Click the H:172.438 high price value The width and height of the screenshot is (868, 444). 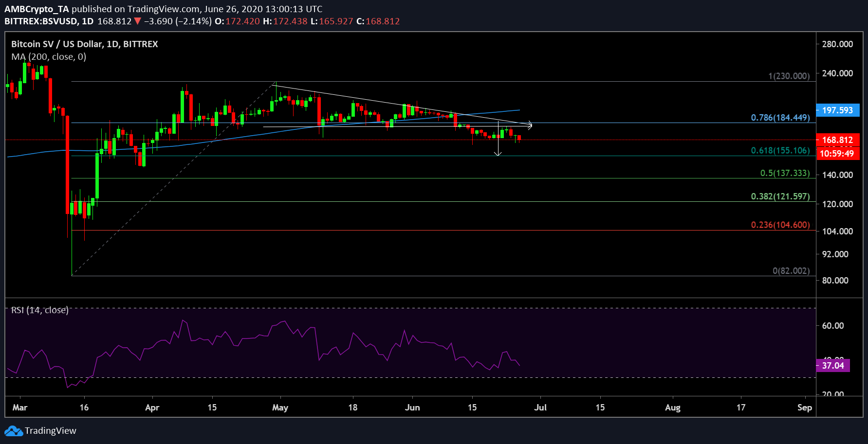click(285, 21)
